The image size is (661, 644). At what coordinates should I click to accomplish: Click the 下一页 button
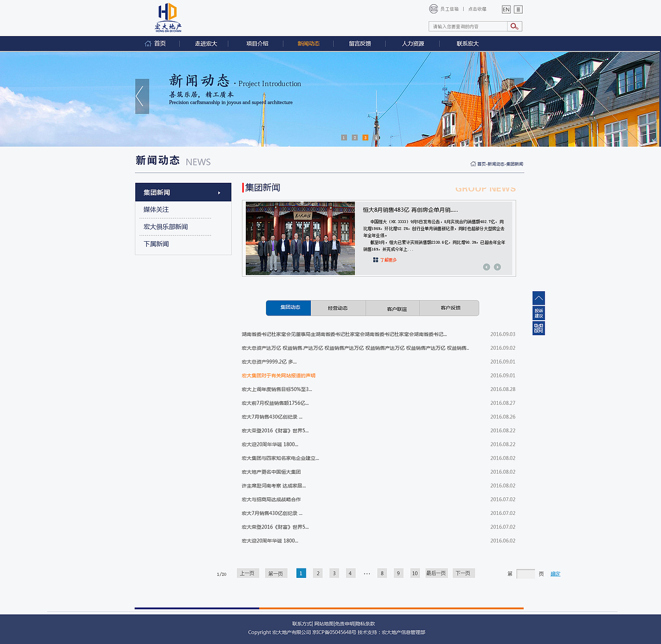pos(464,573)
